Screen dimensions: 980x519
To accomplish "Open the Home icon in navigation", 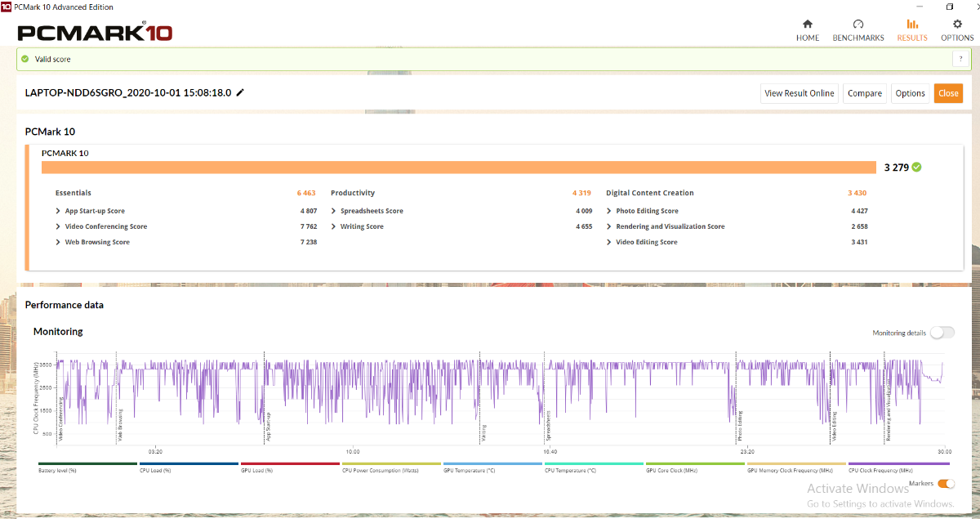I will click(x=808, y=25).
